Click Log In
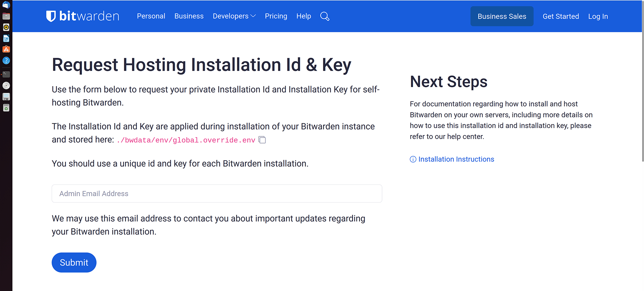Image resolution: width=644 pixels, height=291 pixels. [598, 16]
